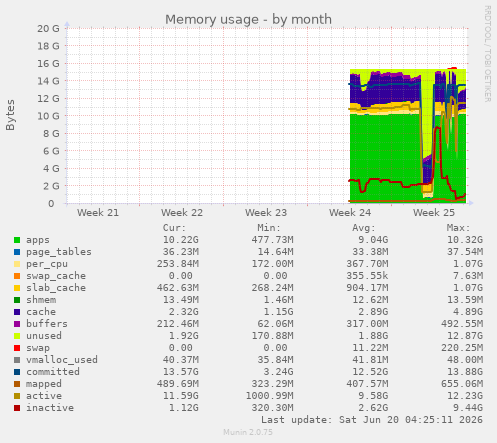Image resolution: width=497 pixels, height=443 pixels.
Task: Click the 'apps' legend label
Action: (38, 240)
